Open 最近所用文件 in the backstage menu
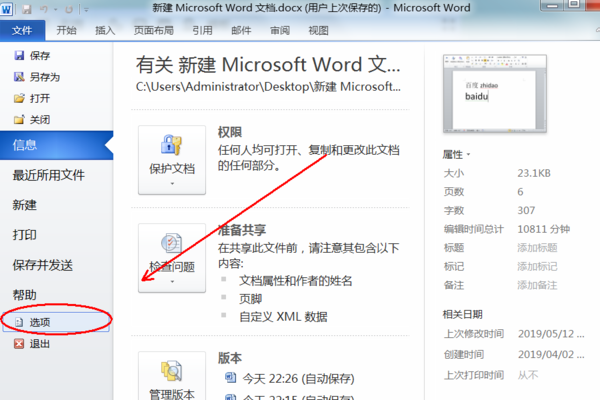 pyautogui.click(x=49, y=175)
